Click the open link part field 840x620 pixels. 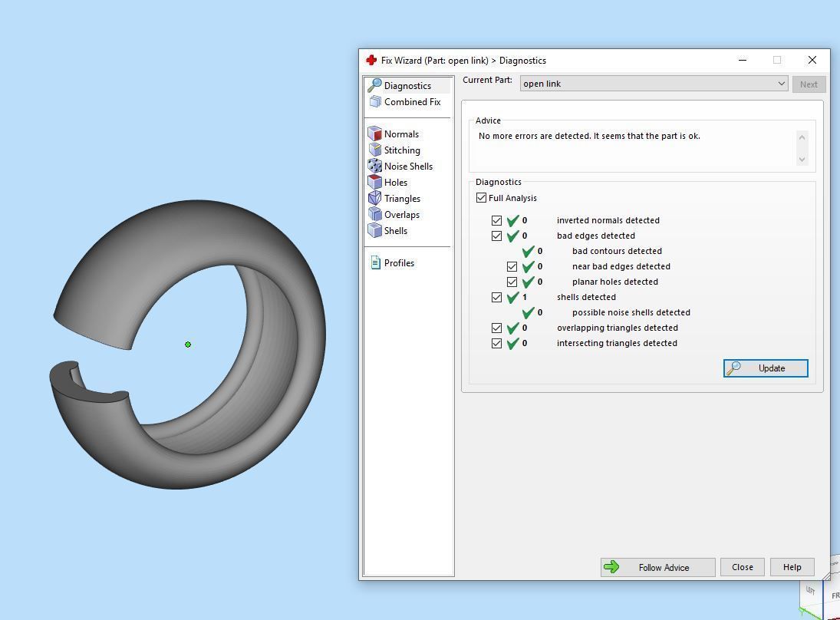coord(654,84)
